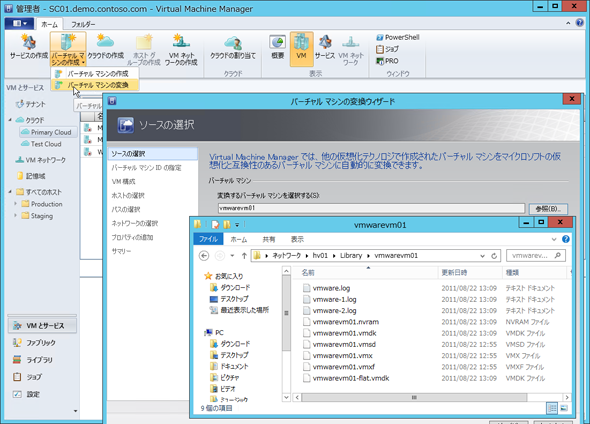Screen dimensions: 590x424
Task: Collapse the すべてのホスト tree node
Action: [x=10, y=192]
